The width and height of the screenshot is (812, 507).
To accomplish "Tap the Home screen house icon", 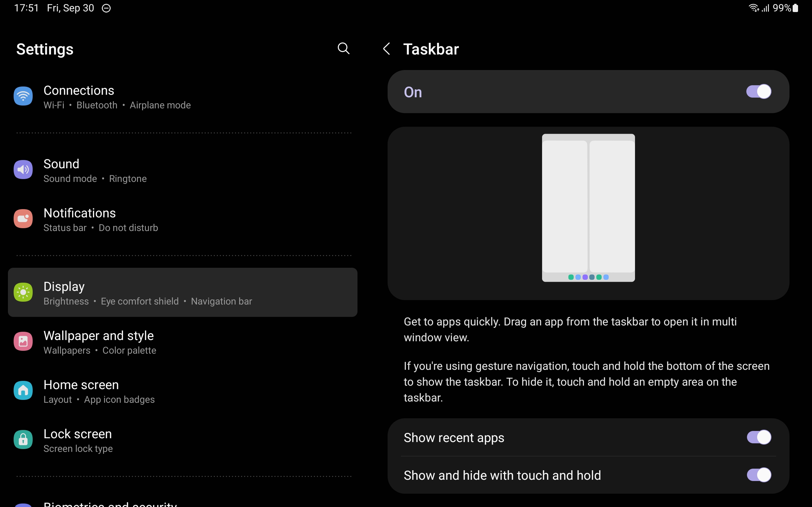I will tap(23, 390).
